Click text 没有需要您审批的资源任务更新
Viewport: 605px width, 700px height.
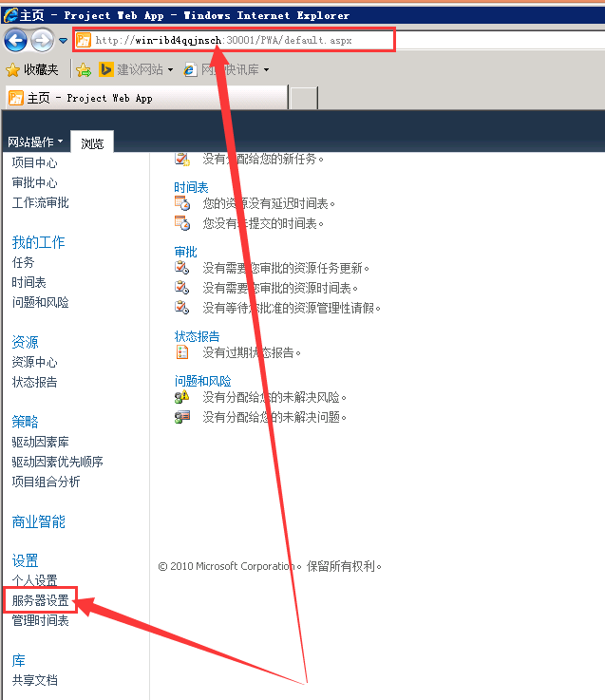click(286, 268)
